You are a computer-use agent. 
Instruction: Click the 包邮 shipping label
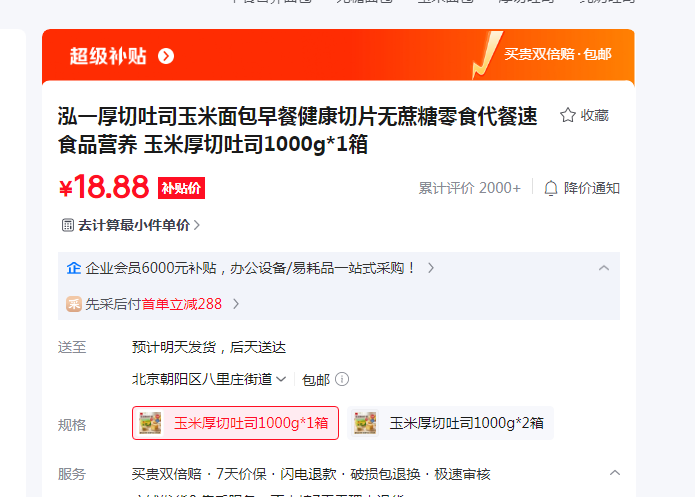(316, 380)
